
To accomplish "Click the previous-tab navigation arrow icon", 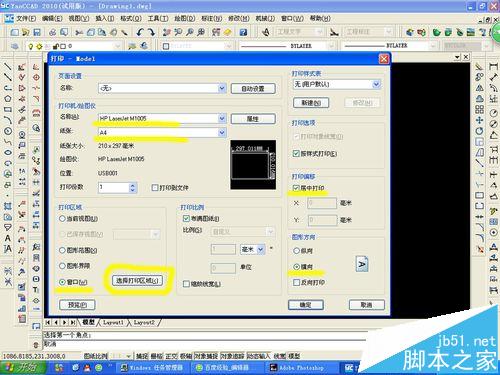I will click(56, 322).
